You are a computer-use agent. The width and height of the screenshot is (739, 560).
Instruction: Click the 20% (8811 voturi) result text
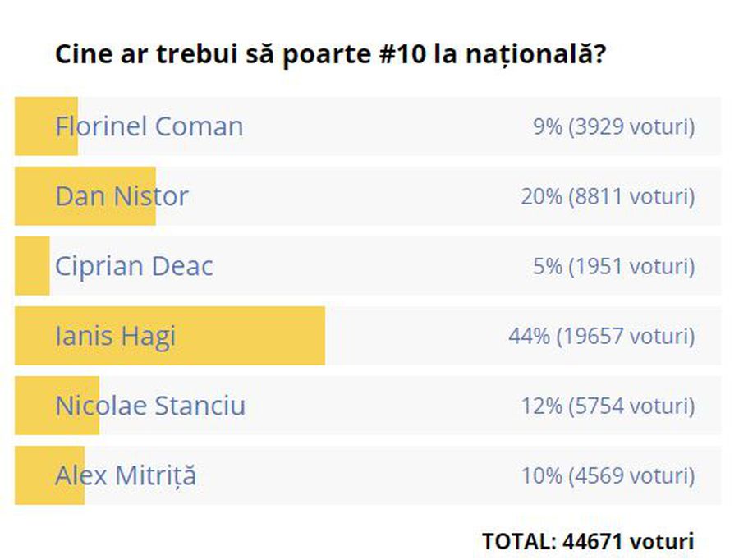click(x=608, y=196)
